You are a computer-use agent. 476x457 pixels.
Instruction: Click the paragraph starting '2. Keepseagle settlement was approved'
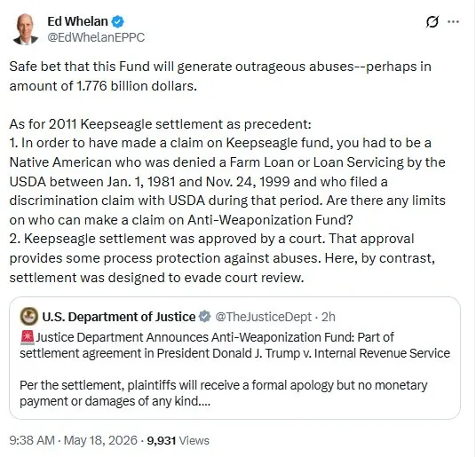(x=222, y=258)
